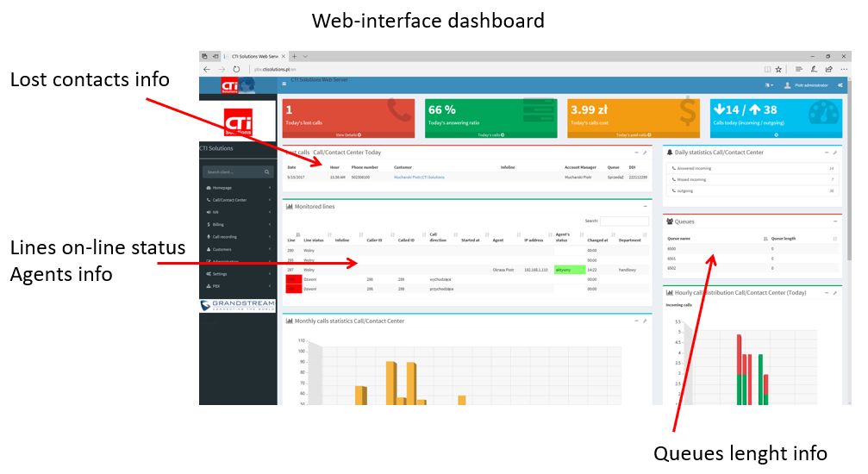Screen dimensions: 868x474
Task: Open the browser more options menu
Action: point(844,69)
